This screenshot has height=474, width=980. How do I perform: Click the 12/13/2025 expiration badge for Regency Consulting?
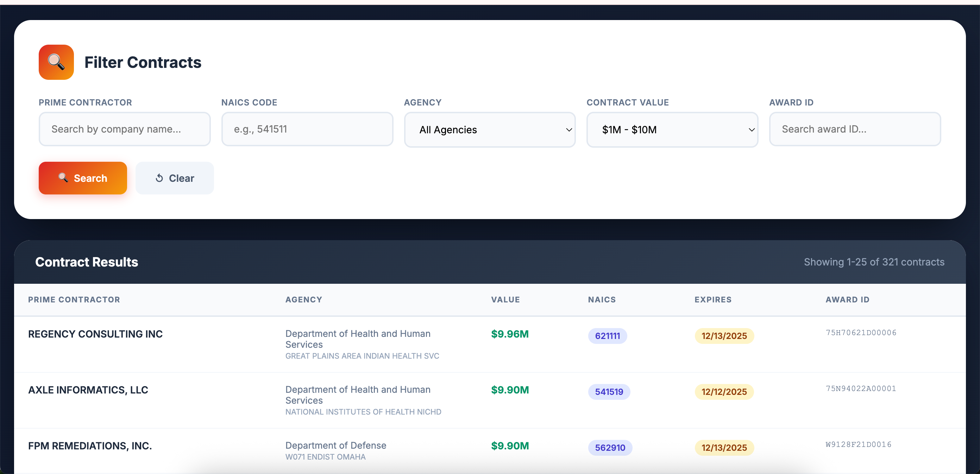point(724,336)
